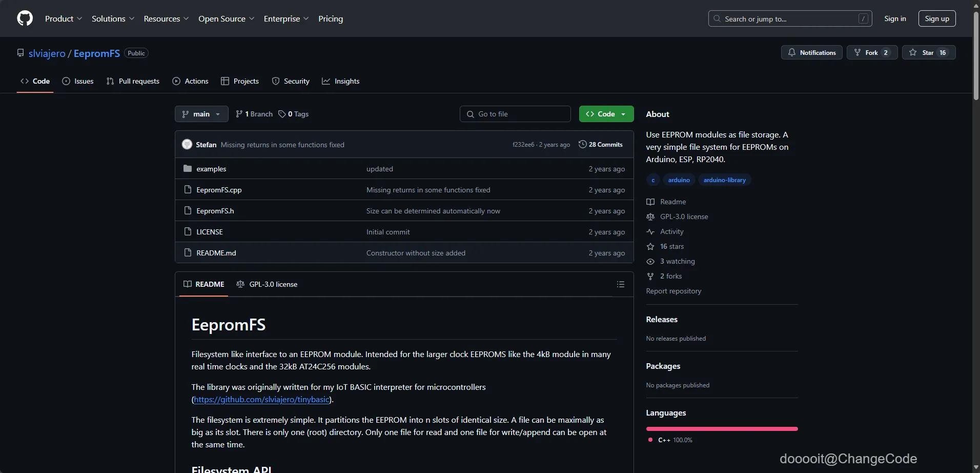The width and height of the screenshot is (980, 473).
Task: Click the book icon beside Readme in About
Action: click(x=650, y=202)
